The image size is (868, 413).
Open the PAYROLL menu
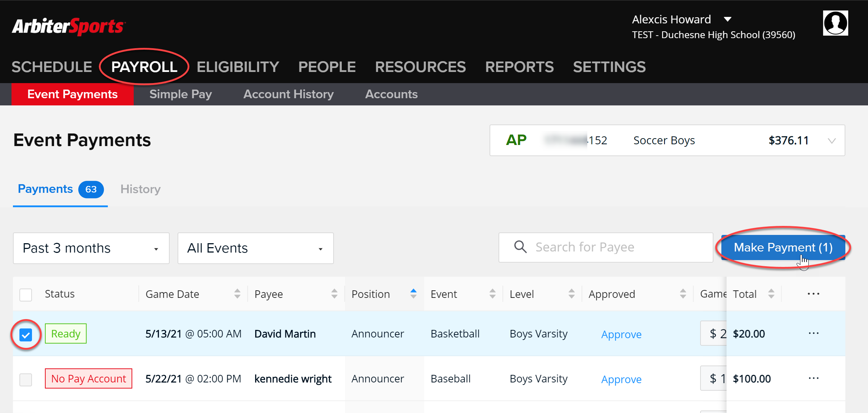[144, 67]
